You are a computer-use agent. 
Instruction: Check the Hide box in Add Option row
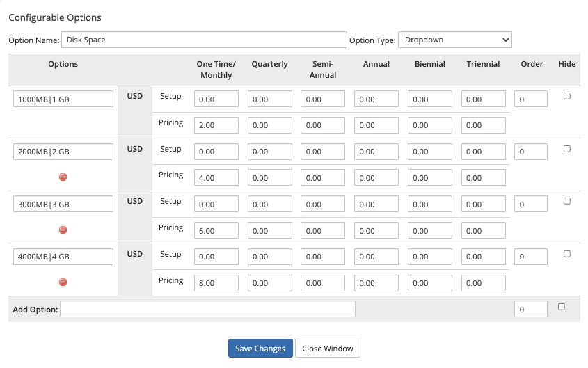coord(561,307)
